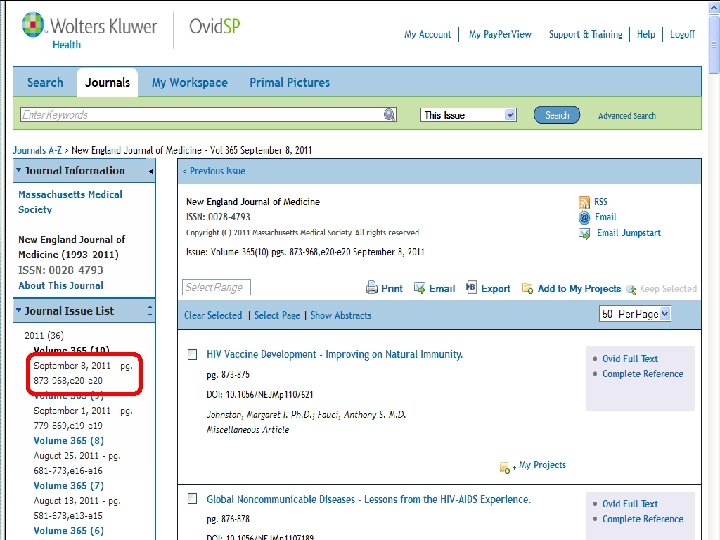
Task: Click the Logoff link
Action: [682, 34]
